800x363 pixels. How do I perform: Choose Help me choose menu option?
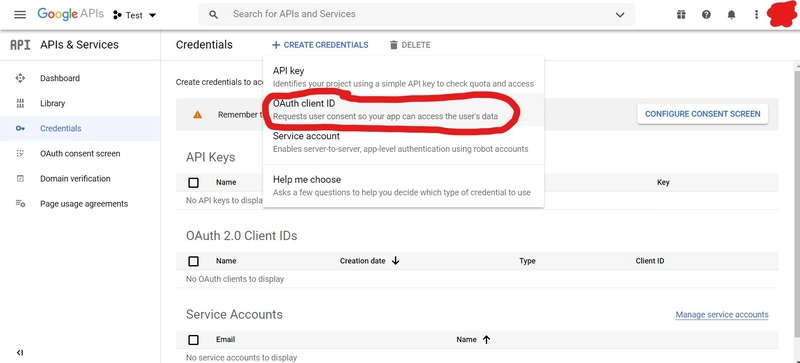pos(404,186)
